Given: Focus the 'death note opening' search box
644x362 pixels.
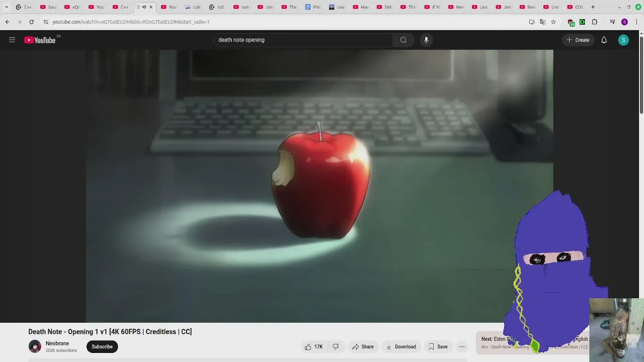Looking at the screenshot, I should tap(303, 40).
